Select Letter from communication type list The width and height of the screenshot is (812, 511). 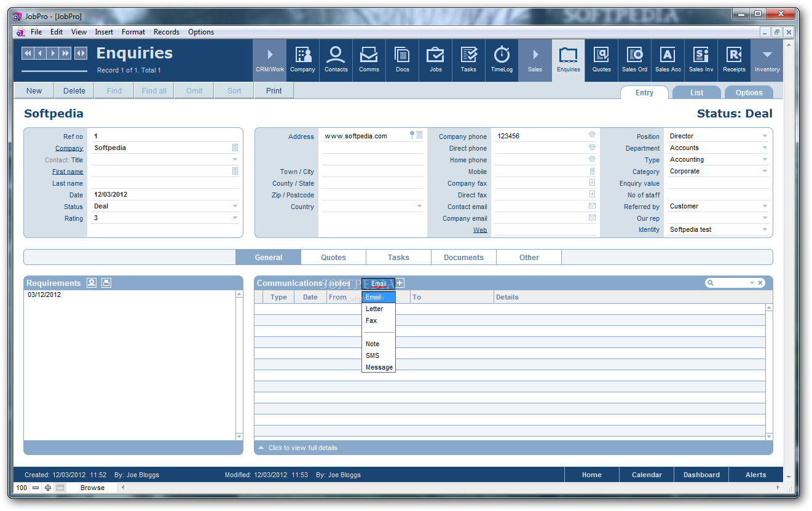pyautogui.click(x=379, y=309)
